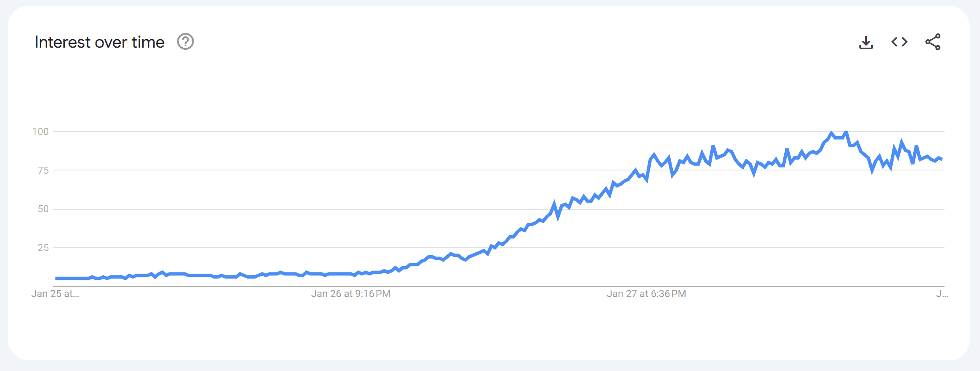Download the chart data as CSV
Screen dimensions: 980x371
[x=866, y=42]
